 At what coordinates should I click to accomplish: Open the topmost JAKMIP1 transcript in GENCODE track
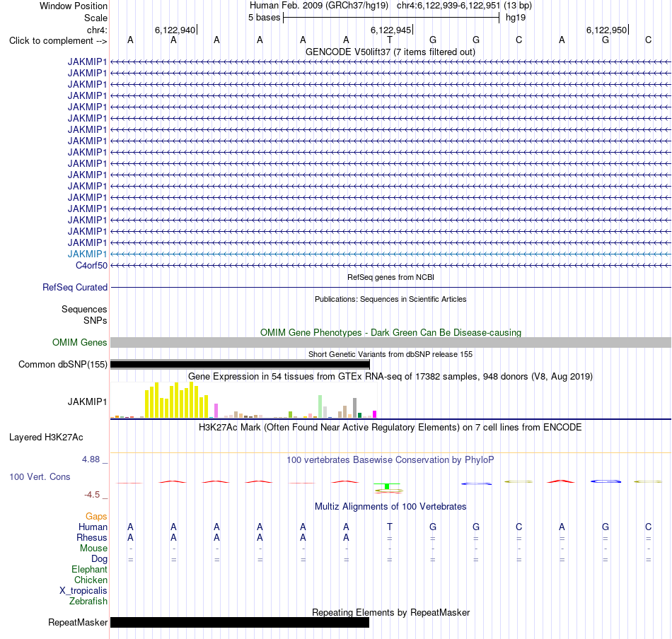pyautogui.click(x=88, y=61)
